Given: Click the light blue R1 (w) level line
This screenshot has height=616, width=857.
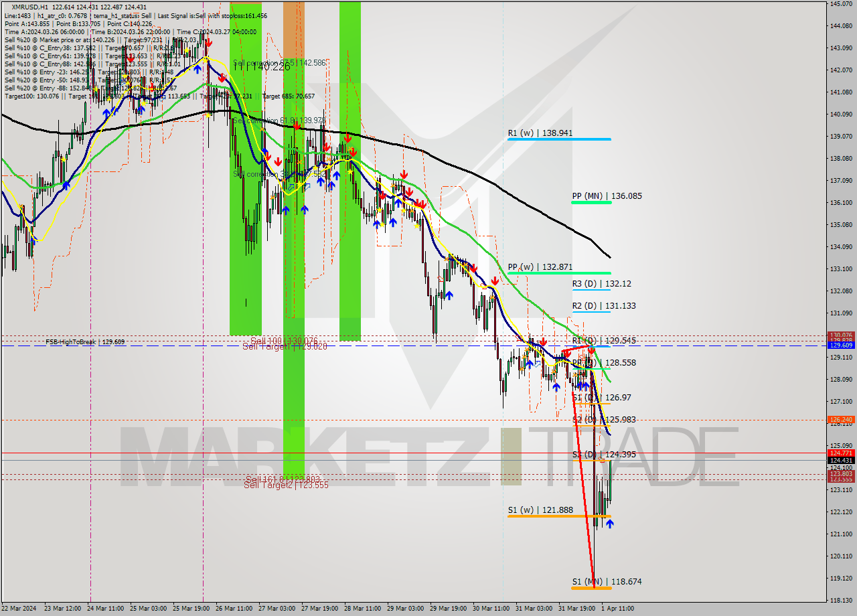Looking at the screenshot, I should click(559, 139).
